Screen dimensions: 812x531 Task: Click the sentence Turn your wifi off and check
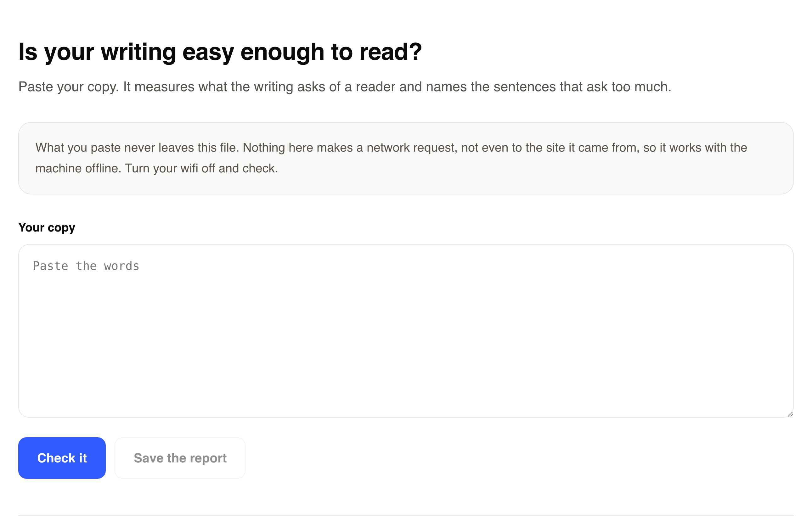tap(201, 168)
